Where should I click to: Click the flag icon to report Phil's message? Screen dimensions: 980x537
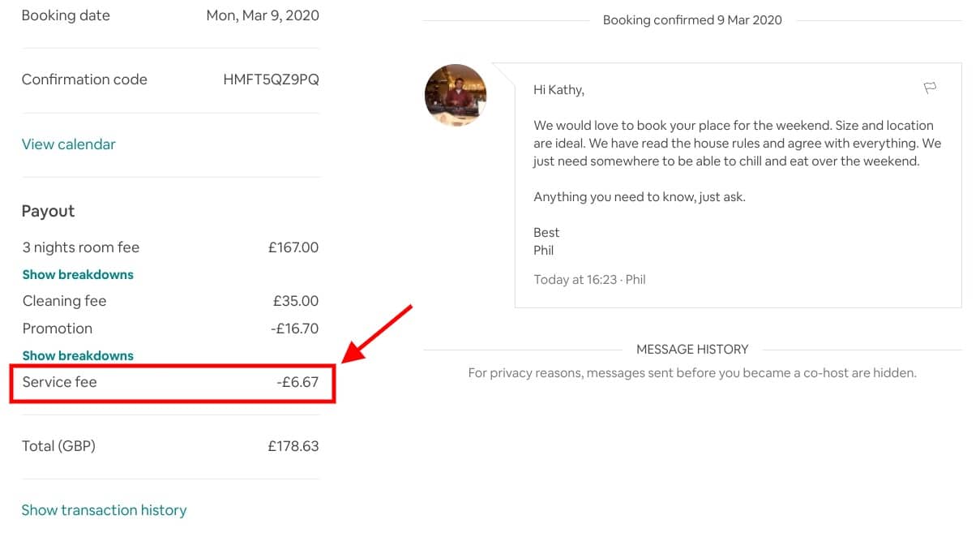pos(930,88)
